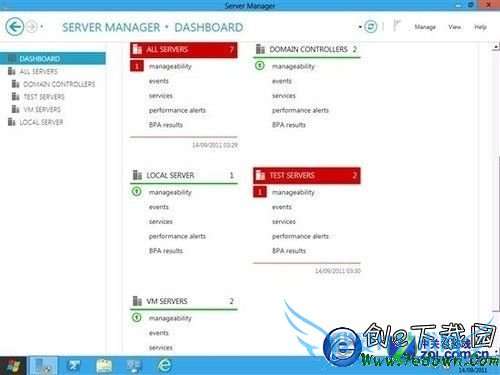The height and width of the screenshot is (375, 500).
Task: Open the dropdown arrow beside refresh
Action: click(x=360, y=27)
